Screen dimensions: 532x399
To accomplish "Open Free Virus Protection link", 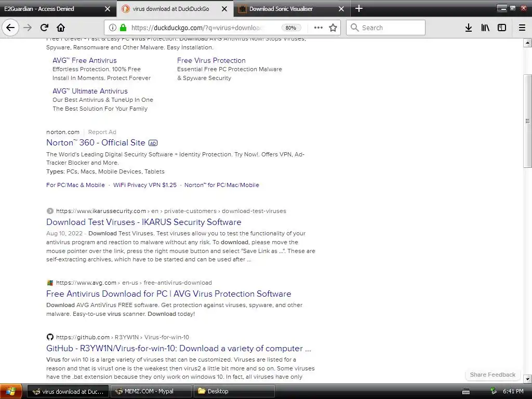I will 211,60.
